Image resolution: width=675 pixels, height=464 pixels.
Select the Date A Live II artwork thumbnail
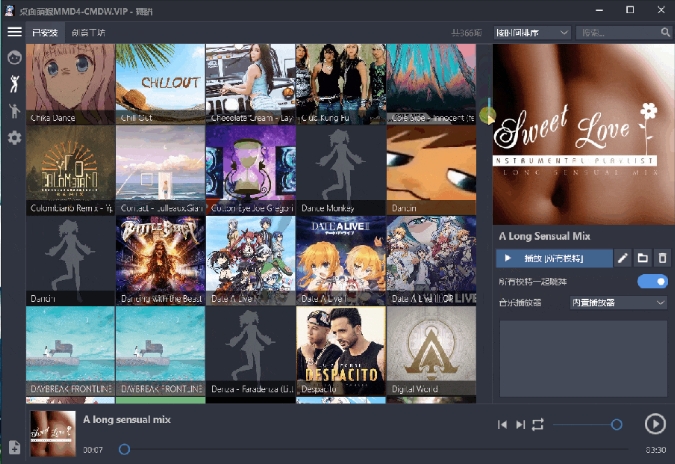pyautogui.click(x=341, y=261)
